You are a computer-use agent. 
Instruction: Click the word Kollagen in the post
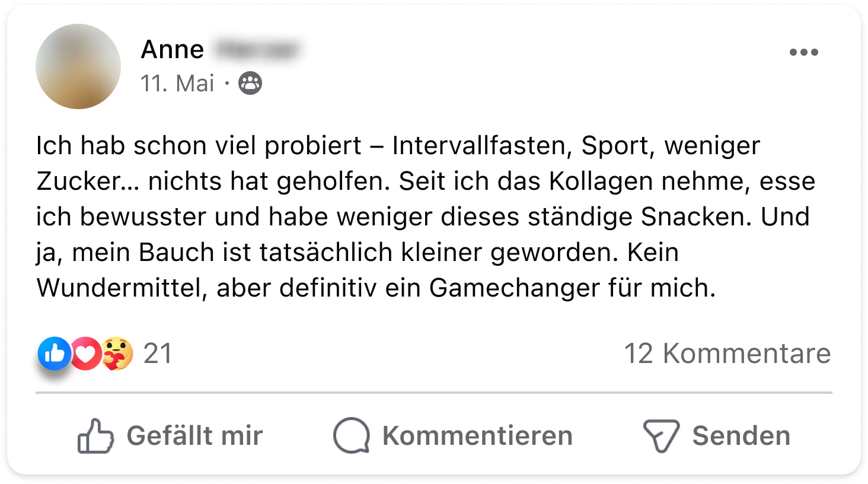click(x=601, y=181)
